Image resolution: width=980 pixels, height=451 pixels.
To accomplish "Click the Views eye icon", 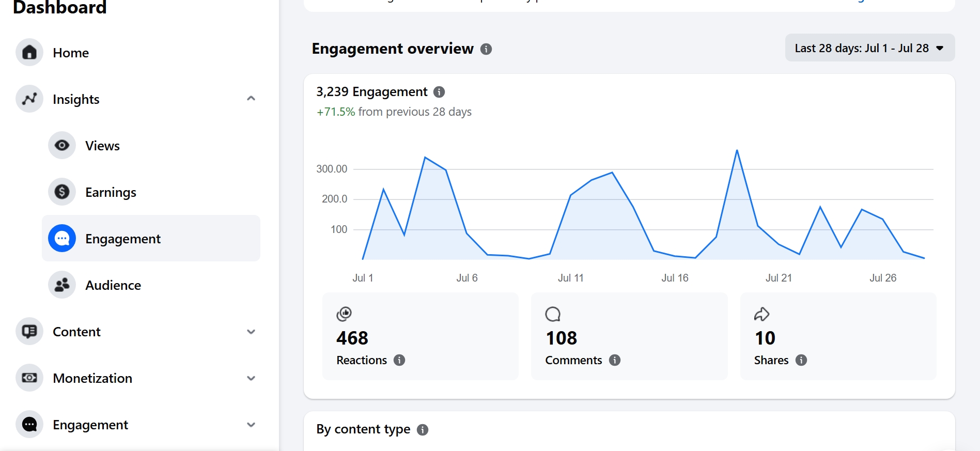I will click(62, 145).
